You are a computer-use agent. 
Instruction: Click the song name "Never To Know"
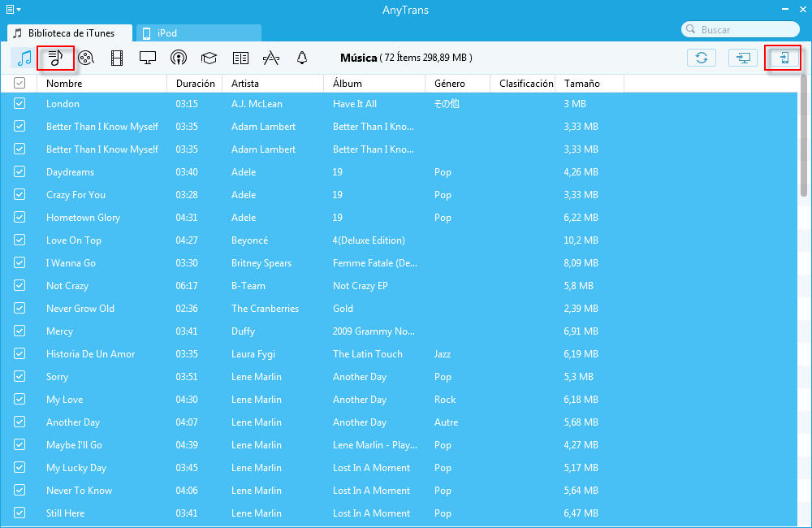(80, 490)
